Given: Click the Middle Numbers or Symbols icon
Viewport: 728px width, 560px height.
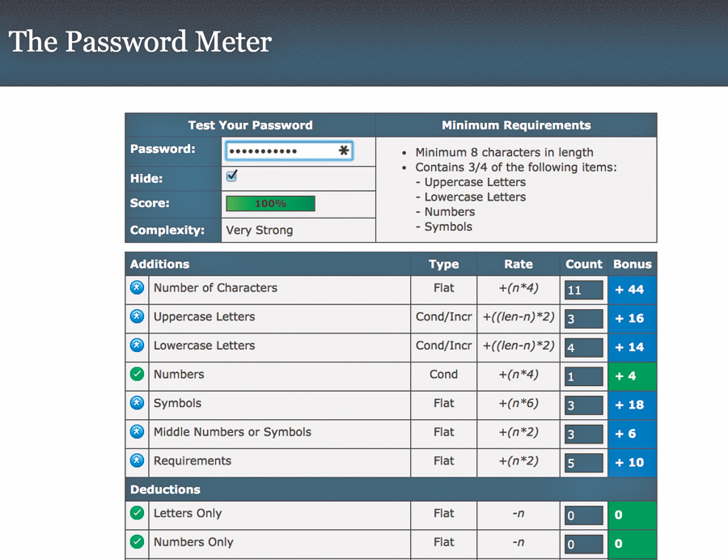Looking at the screenshot, I should coord(137,432).
